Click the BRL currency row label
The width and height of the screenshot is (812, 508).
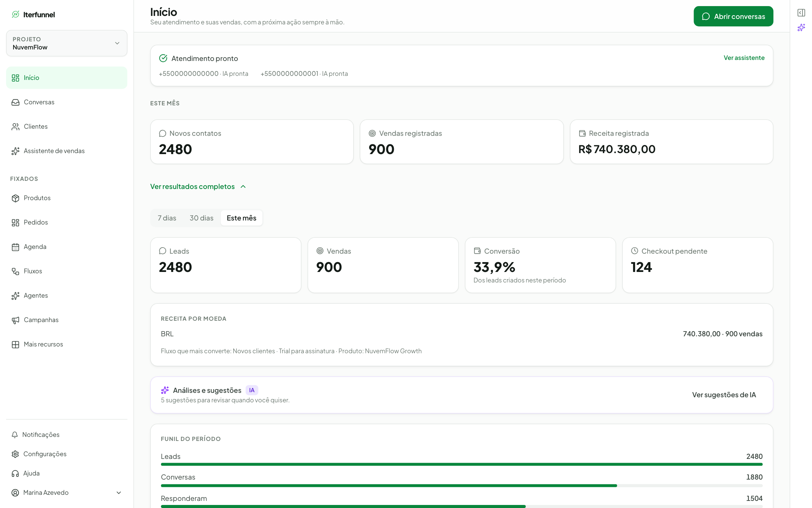pyautogui.click(x=167, y=334)
